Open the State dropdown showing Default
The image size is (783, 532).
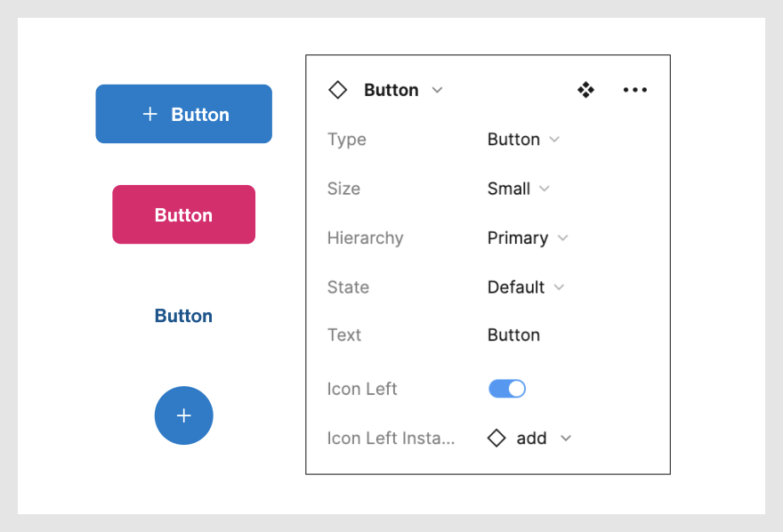(526, 287)
